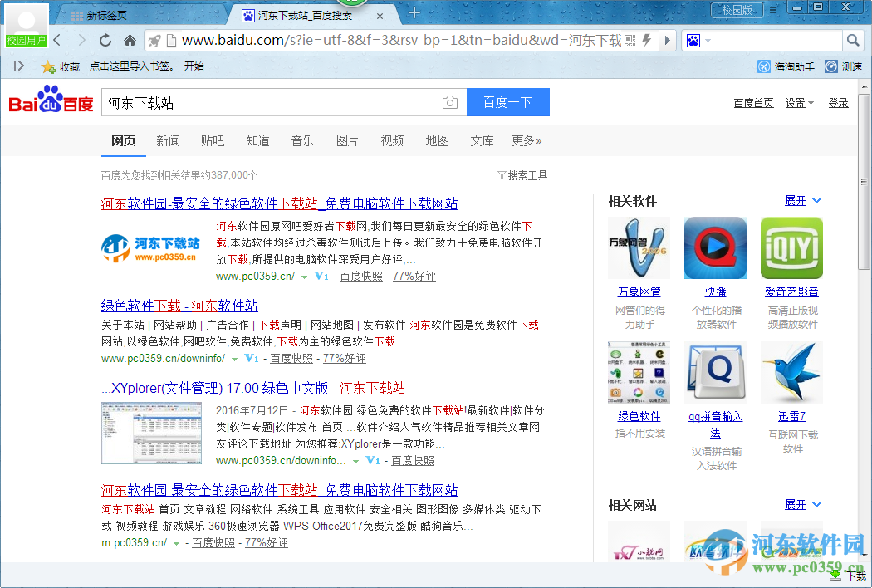
Task: Click the lightning bolt icon in address bar
Action: 647,40
